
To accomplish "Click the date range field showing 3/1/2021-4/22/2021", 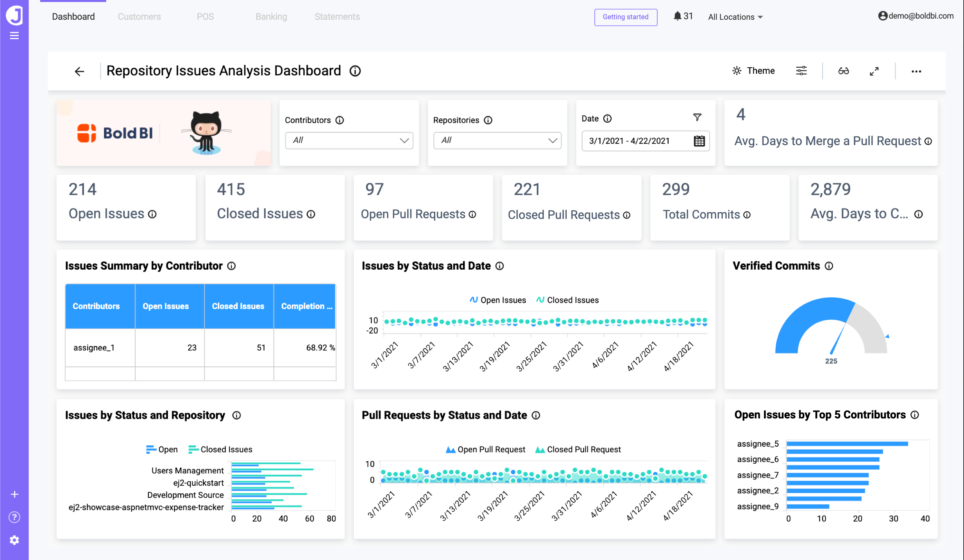I will (x=635, y=141).
